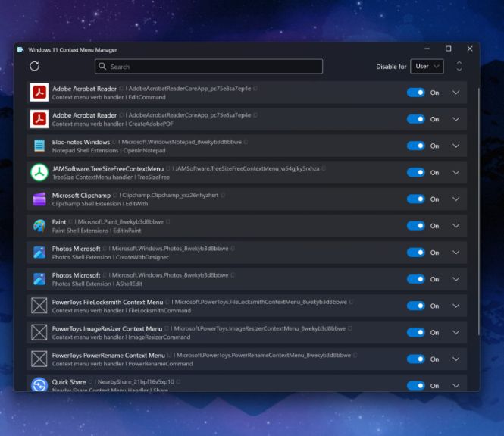504x436 pixels.
Task: Toggle PowerToys ImageResizer switch
Action: (x=415, y=332)
